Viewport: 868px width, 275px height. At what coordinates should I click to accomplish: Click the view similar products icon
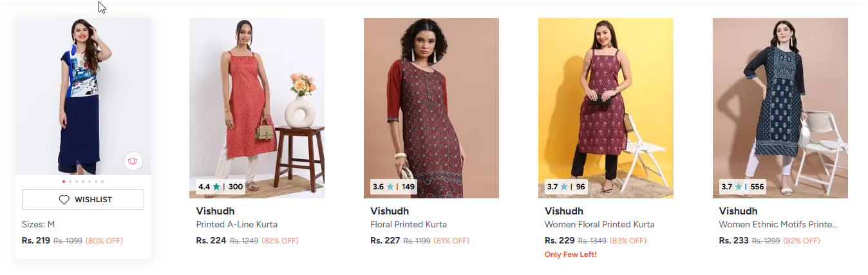[x=133, y=161]
